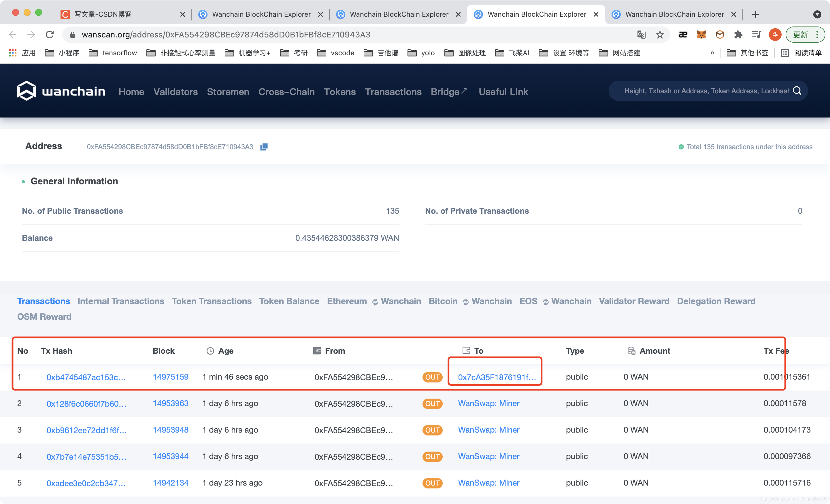This screenshot has height=504, width=830.
Task: Open the 网站搭建 bookmark folder
Action: (619, 53)
